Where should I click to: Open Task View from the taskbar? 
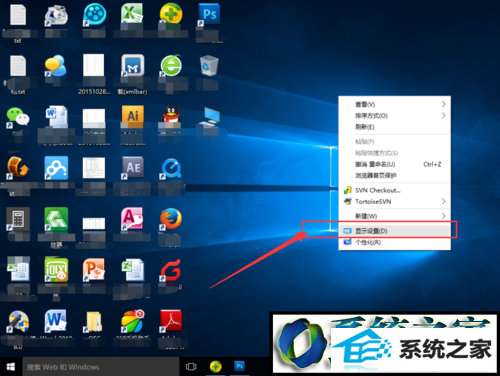[x=191, y=367]
